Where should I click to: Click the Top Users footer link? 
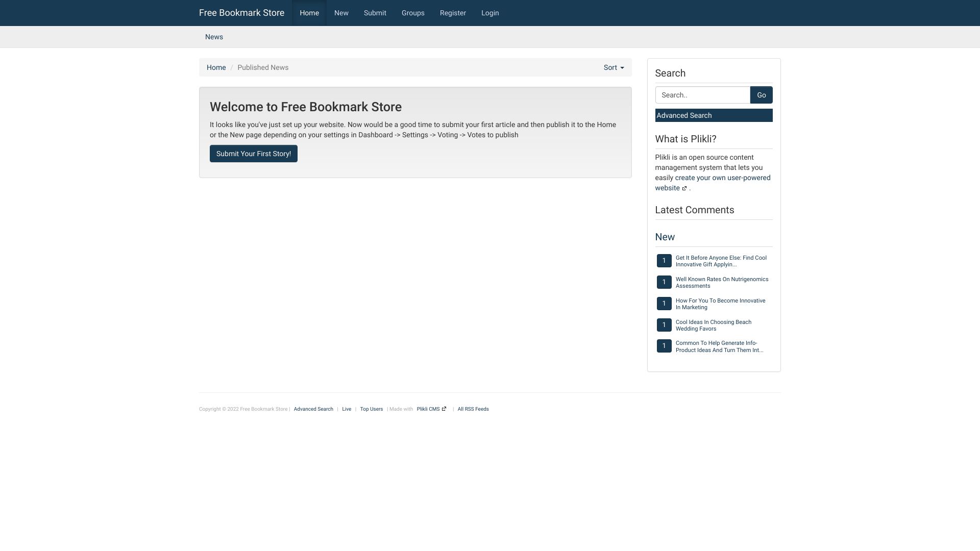(371, 408)
